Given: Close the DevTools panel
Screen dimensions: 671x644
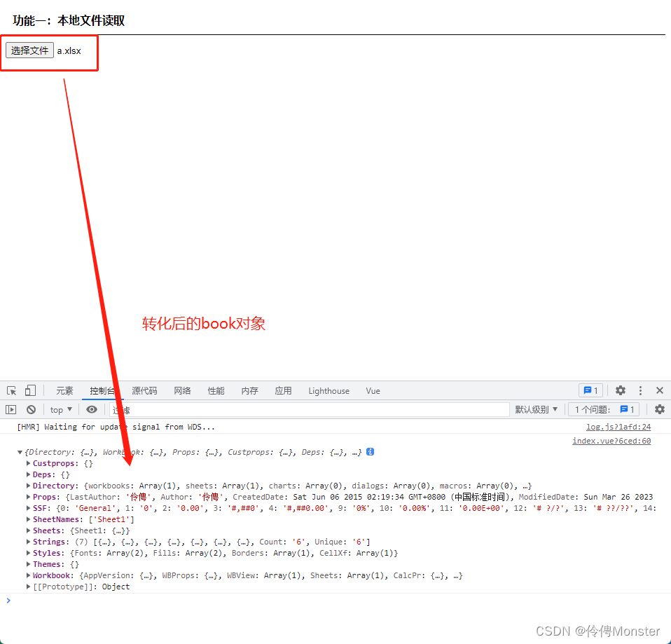Looking at the screenshot, I should (x=660, y=390).
